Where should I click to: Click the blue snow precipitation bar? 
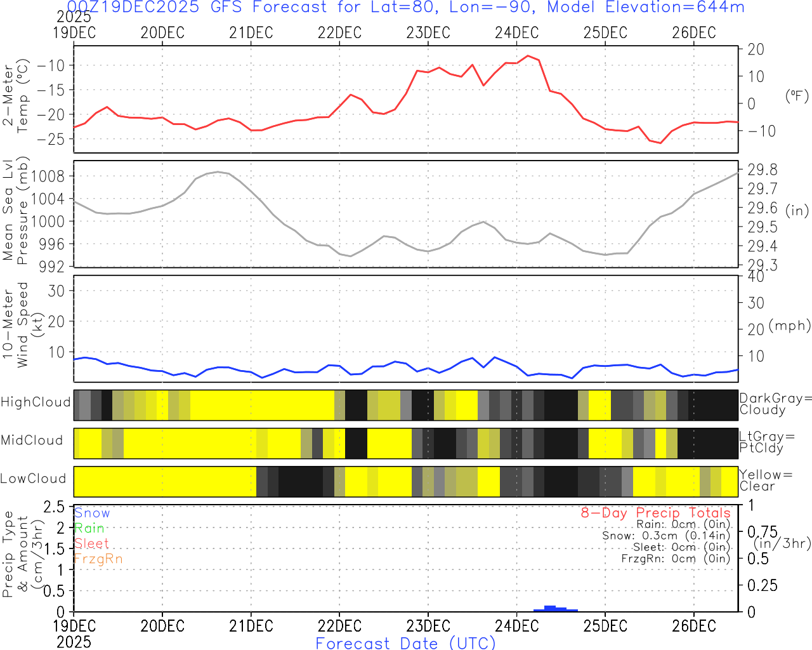[551, 609]
